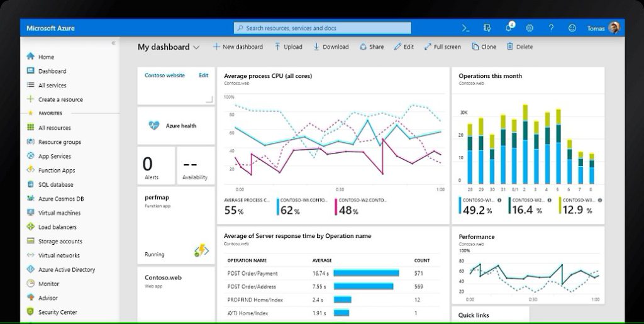Viewport: 644px width, 324px height.
Task: Click the Virtual machines icon
Action: tap(30, 212)
